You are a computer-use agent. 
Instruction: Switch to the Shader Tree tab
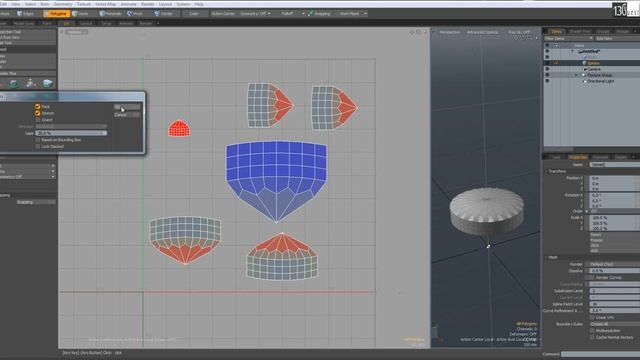[580, 31]
